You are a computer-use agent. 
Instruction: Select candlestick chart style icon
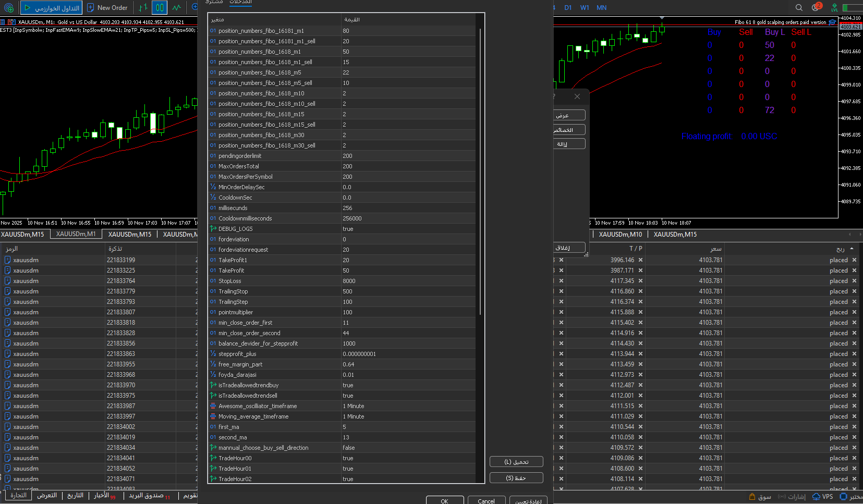160,8
